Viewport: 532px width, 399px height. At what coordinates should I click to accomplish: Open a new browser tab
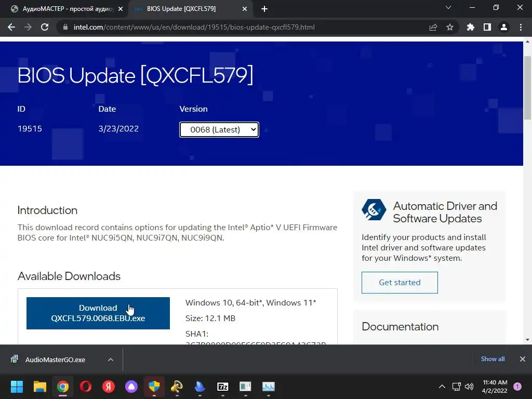[x=264, y=9]
